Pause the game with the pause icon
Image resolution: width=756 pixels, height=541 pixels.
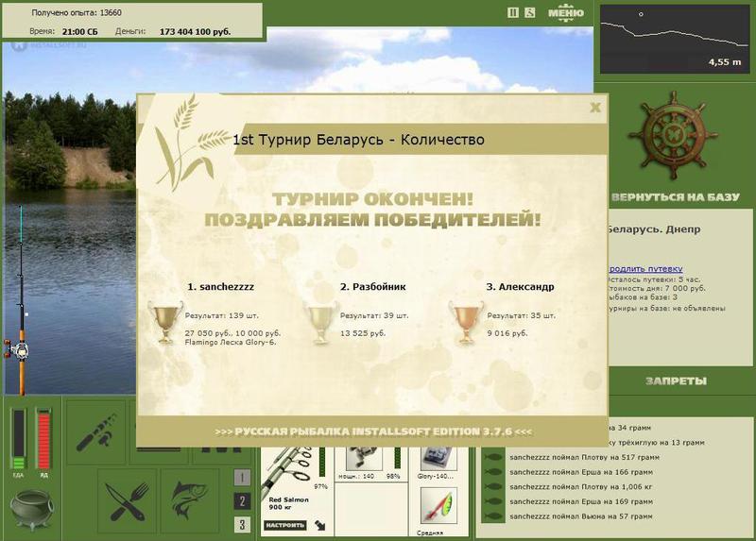coord(513,12)
